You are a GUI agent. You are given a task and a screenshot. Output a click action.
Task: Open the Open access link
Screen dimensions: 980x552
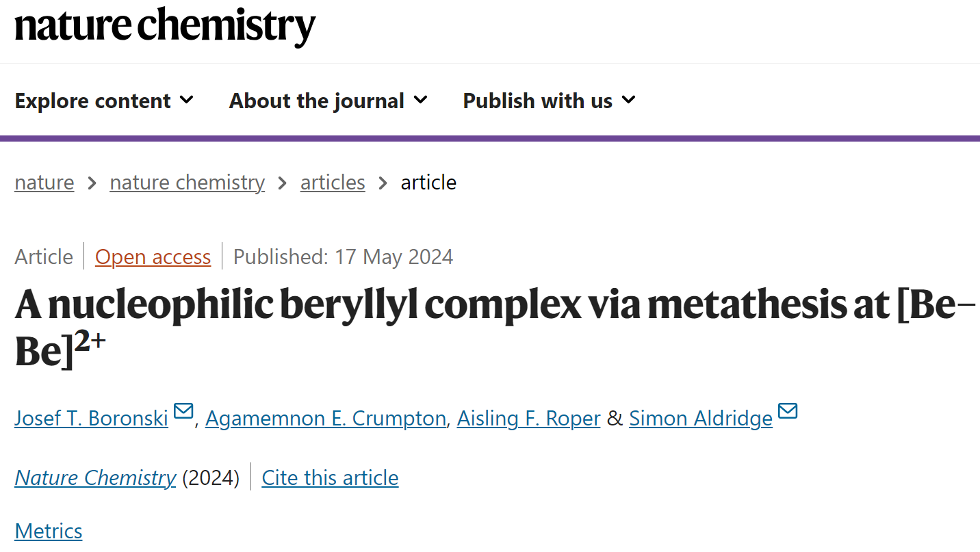tap(153, 257)
